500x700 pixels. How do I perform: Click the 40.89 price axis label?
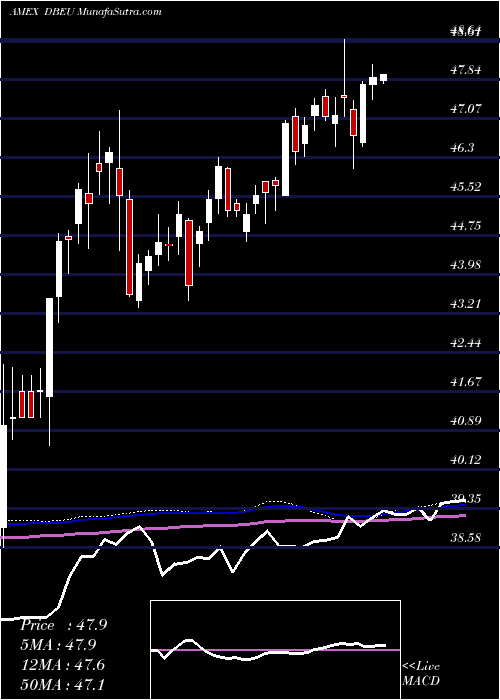[466, 421]
